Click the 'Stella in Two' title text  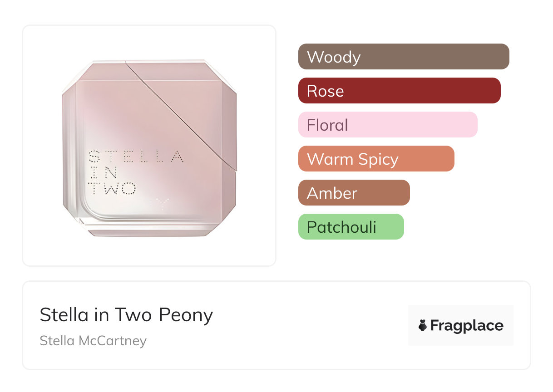96,315
